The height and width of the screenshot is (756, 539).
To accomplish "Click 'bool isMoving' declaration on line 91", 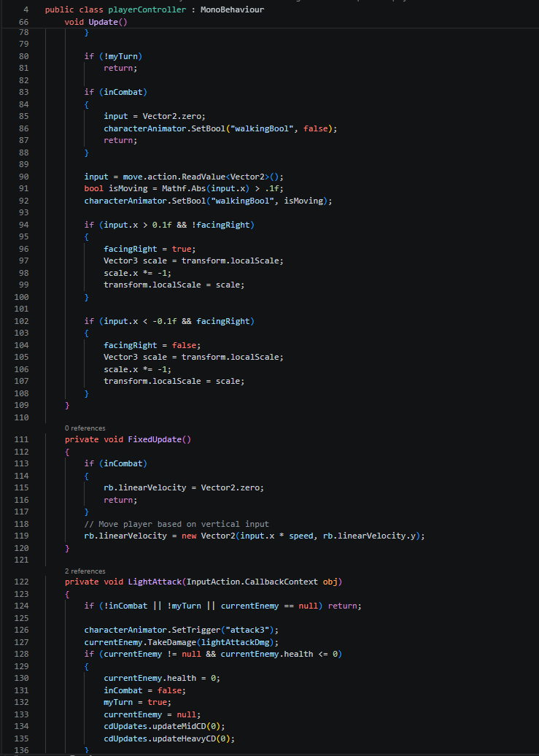I will (116, 188).
